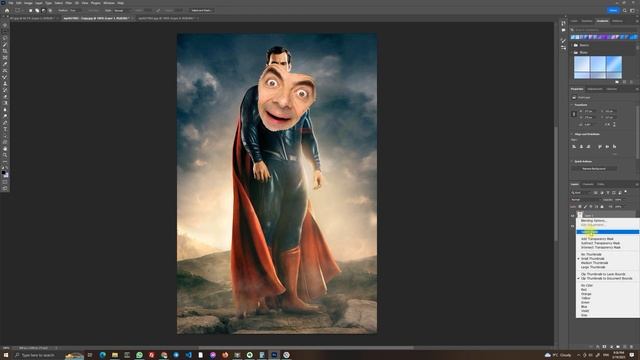
Task: Click the align left edges icon
Action: (574, 146)
